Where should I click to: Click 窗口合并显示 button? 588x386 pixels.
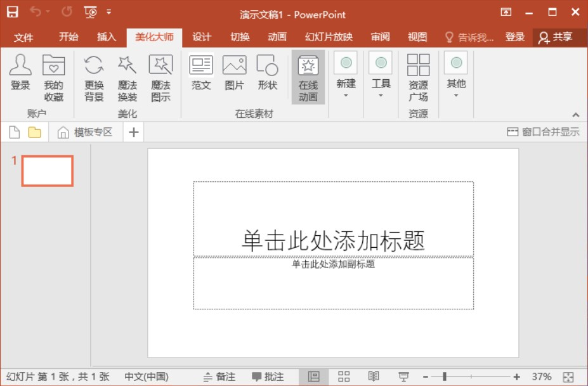click(543, 132)
